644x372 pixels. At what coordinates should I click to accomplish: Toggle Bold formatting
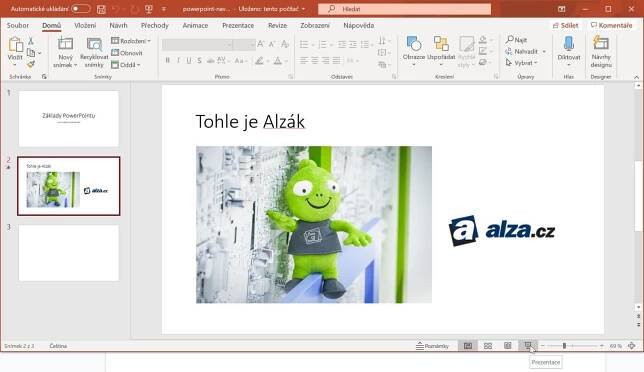(168, 61)
